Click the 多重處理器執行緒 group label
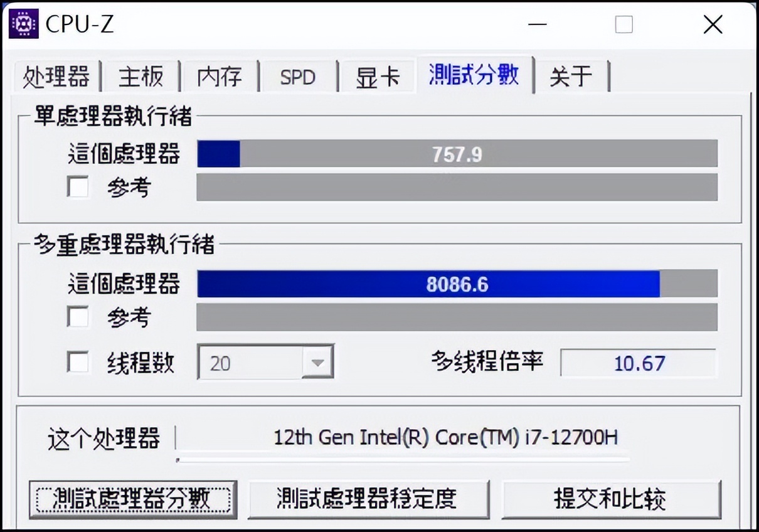Image resolution: width=759 pixels, height=532 pixels. (x=124, y=245)
